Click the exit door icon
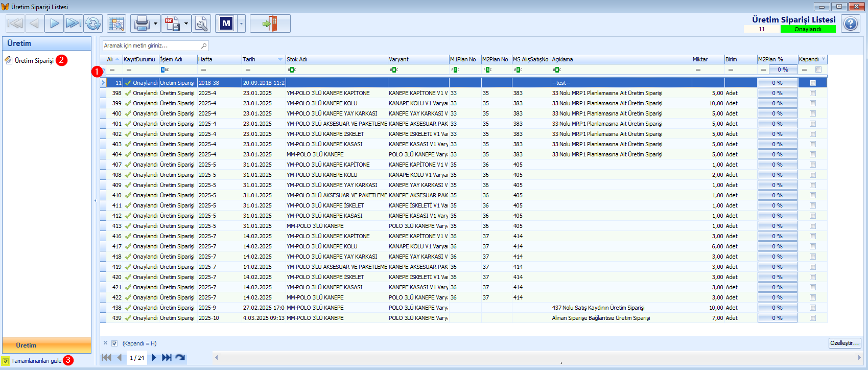 (270, 24)
